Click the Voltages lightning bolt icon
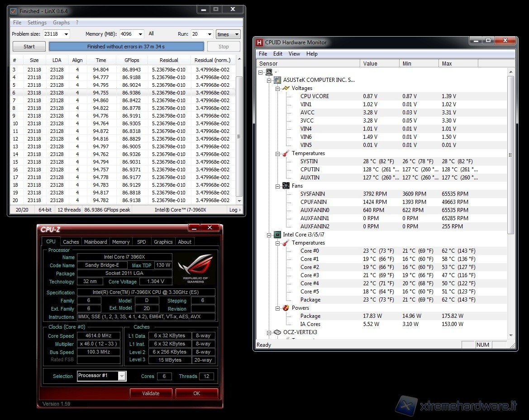529x420 pixels. (x=286, y=88)
